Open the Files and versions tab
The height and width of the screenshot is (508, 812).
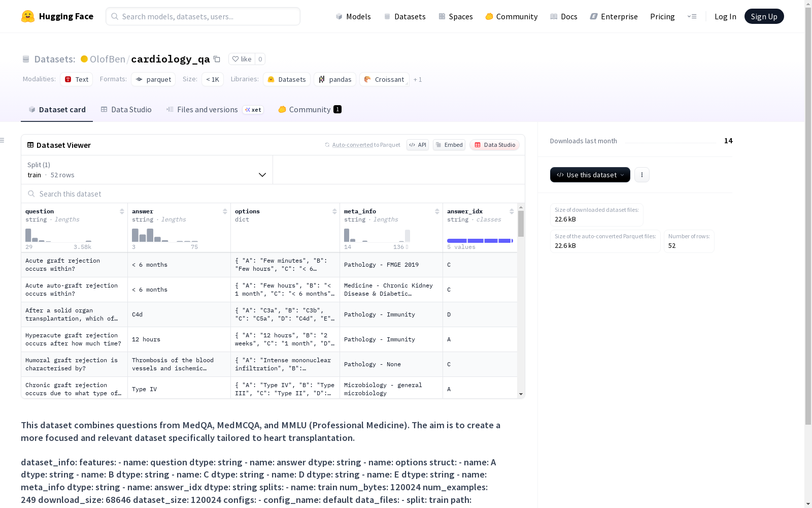tap(215, 110)
